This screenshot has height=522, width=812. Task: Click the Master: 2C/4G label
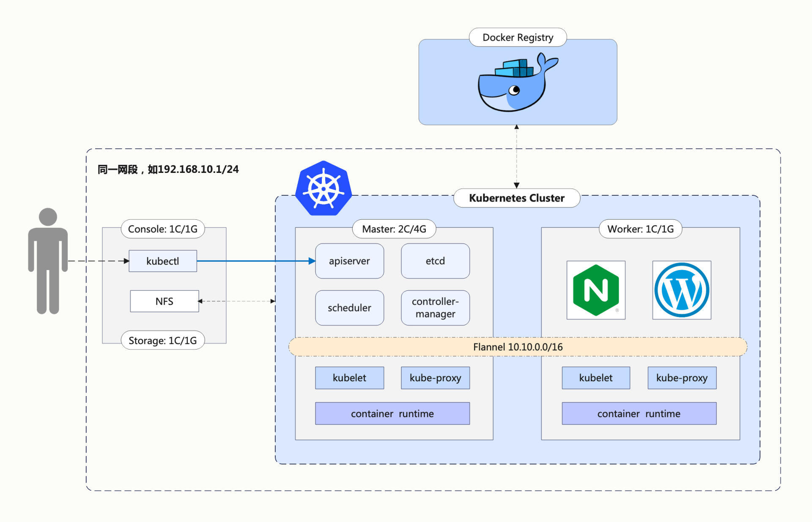[x=394, y=229]
